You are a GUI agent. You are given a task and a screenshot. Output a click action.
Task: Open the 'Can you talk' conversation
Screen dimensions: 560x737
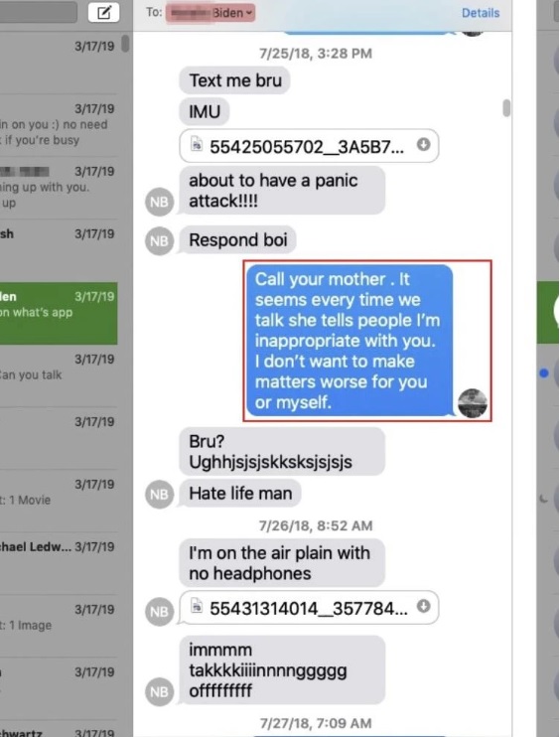[59, 375]
